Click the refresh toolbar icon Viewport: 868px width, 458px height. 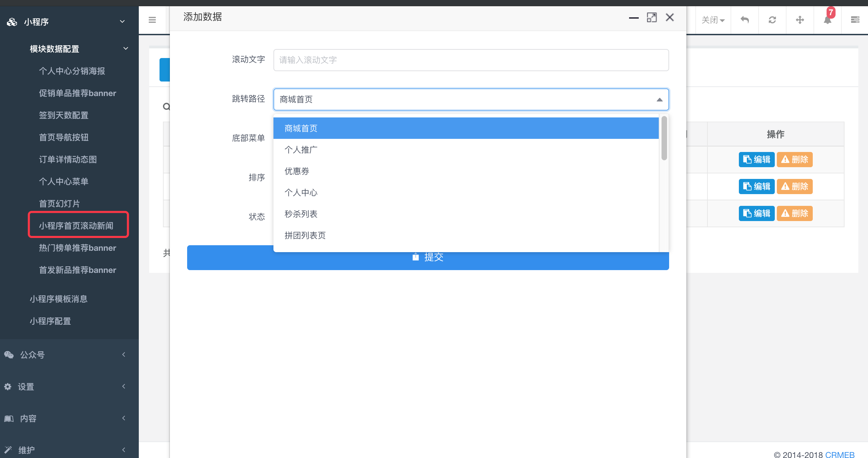point(772,20)
